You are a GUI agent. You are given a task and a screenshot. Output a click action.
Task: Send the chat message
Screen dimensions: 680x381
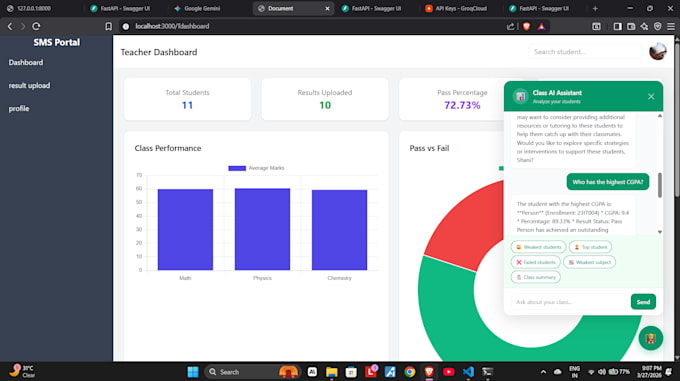[x=643, y=302]
